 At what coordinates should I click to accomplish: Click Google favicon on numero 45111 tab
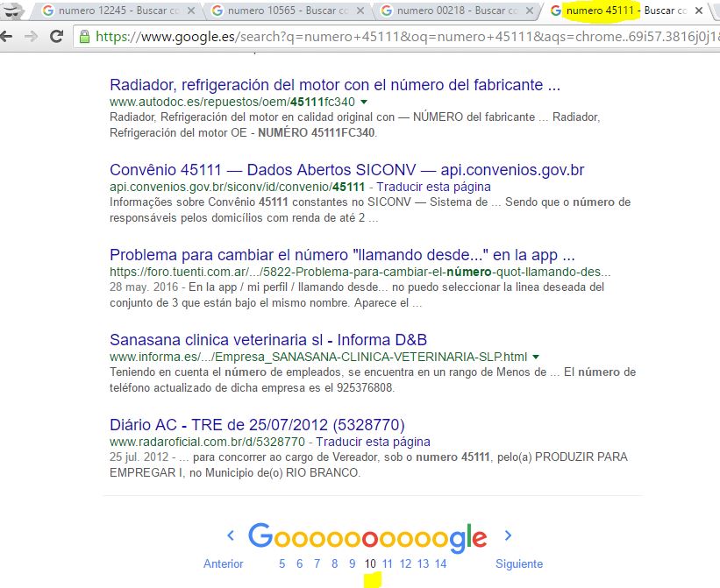[x=555, y=11]
